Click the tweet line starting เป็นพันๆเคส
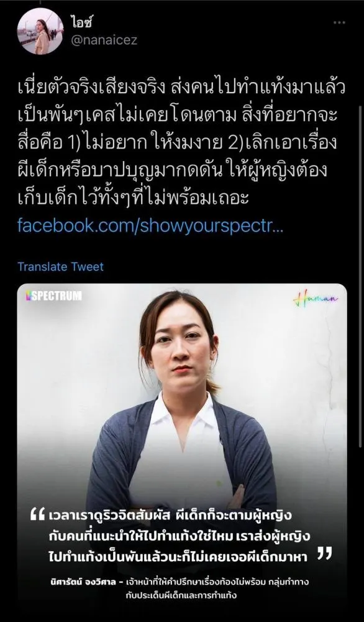 click(x=178, y=116)
